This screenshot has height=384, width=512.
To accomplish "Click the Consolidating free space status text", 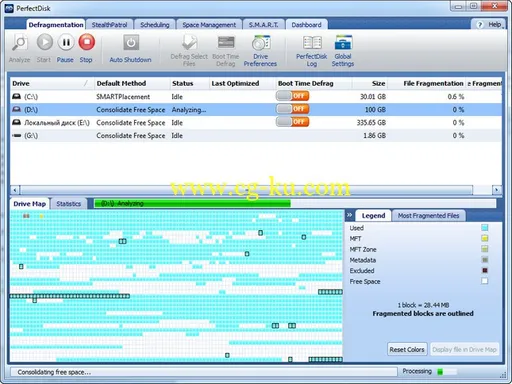I will tap(54, 372).
